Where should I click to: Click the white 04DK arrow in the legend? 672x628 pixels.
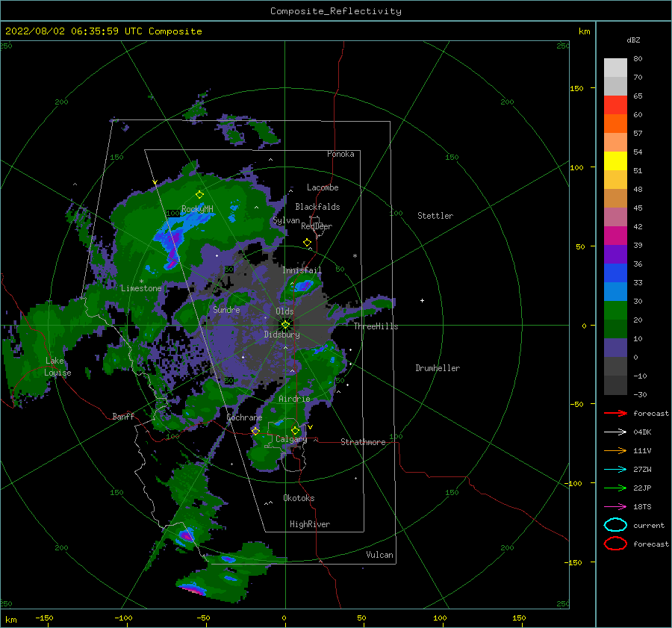tap(615, 432)
